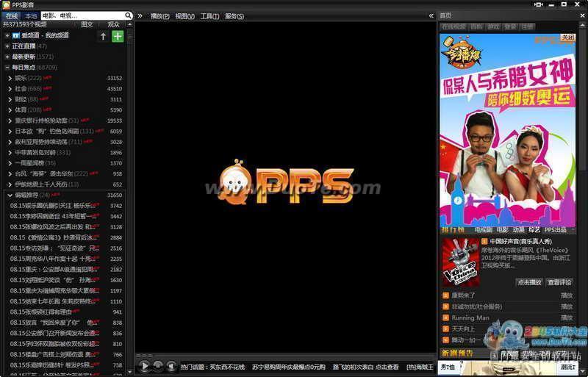Click the 查看评论 button
588x377 pixels.
coord(559,282)
